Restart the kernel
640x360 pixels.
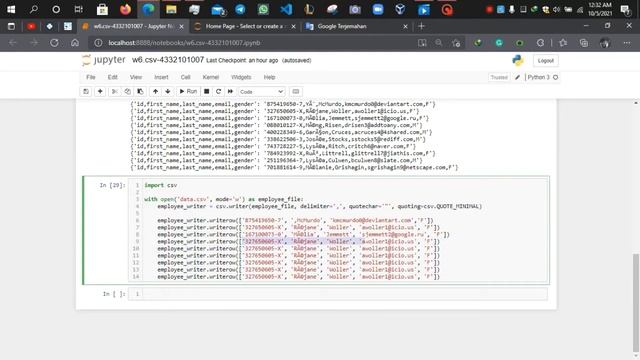coord(218,91)
